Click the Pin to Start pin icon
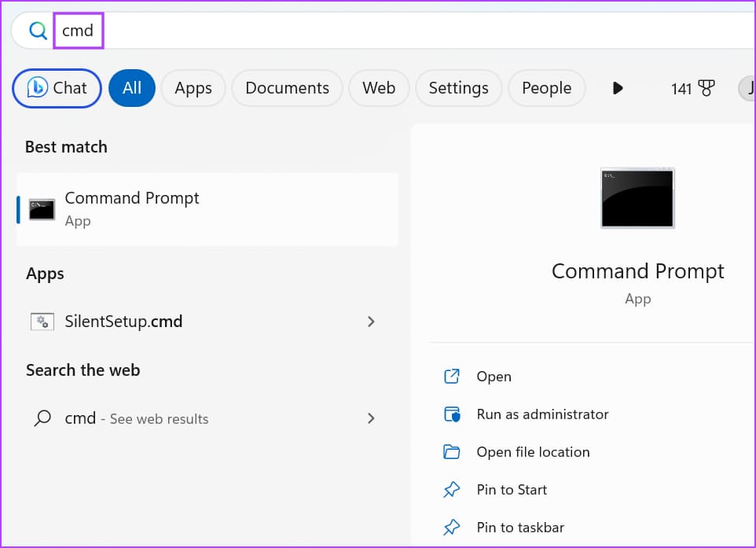Screen dimensions: 756x548 (x=452, y=490)
